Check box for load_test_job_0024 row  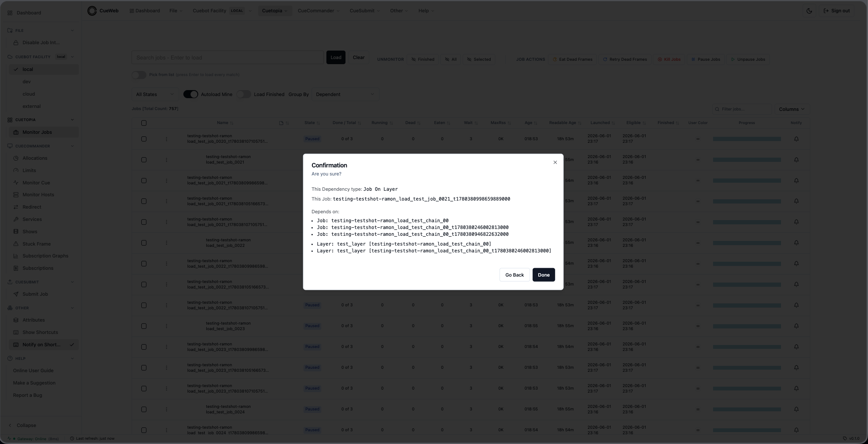(144, 409)
